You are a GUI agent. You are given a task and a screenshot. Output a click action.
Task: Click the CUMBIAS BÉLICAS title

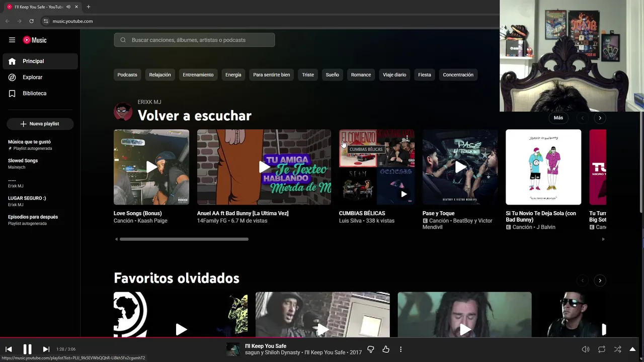(x=362, y=213)
